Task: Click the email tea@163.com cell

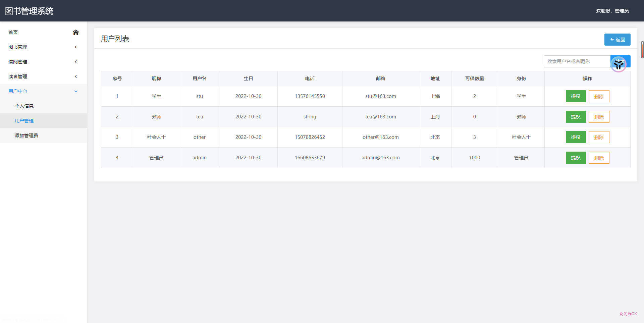Action: pos(381,117)
